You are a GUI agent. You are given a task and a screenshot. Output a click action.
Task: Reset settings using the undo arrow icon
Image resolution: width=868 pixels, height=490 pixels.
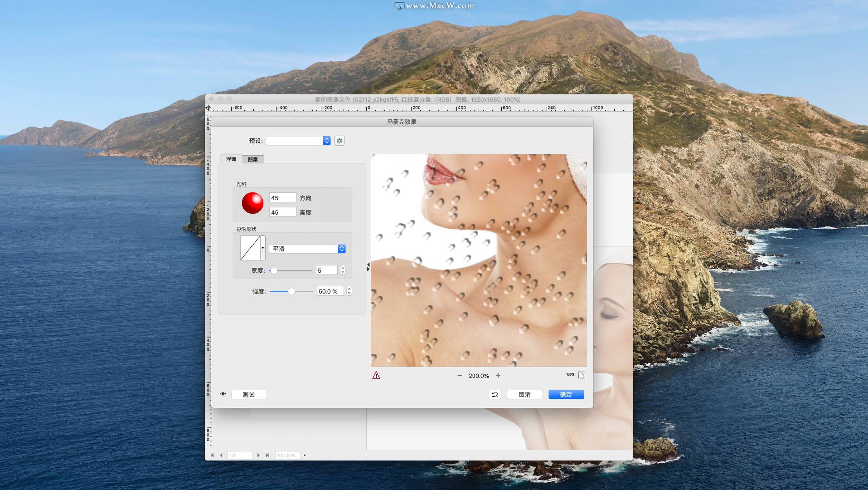[495, 394]
